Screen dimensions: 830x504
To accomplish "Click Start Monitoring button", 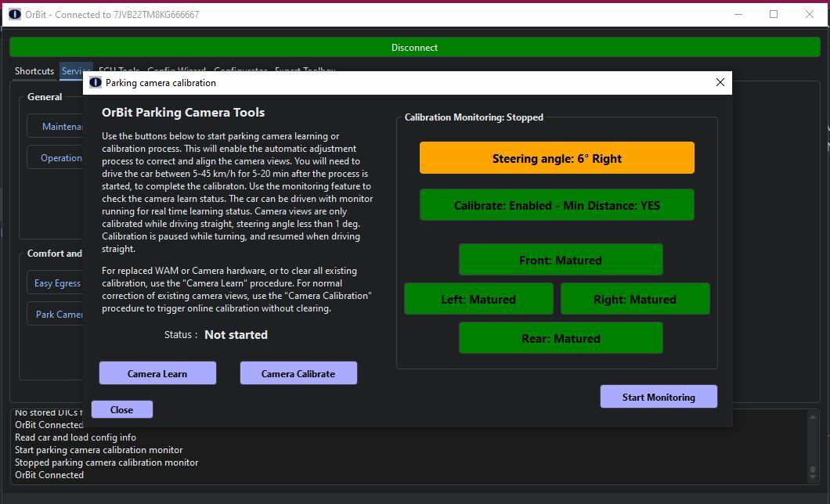I will [x=659, y=397].
